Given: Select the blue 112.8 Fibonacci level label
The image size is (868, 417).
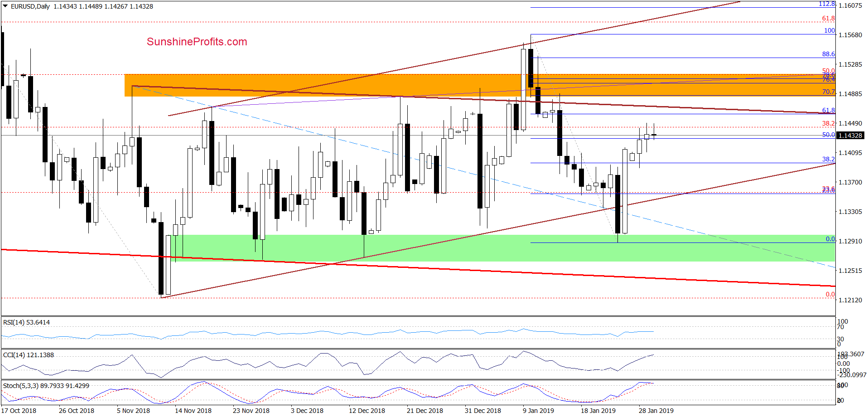Looking at the screenshot, I should [x=827, y=4].
